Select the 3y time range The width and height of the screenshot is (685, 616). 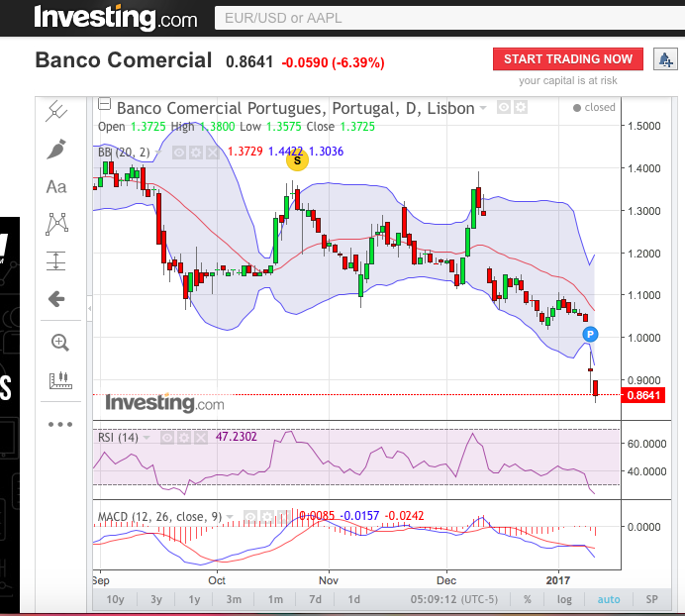[x=156, y=599]
